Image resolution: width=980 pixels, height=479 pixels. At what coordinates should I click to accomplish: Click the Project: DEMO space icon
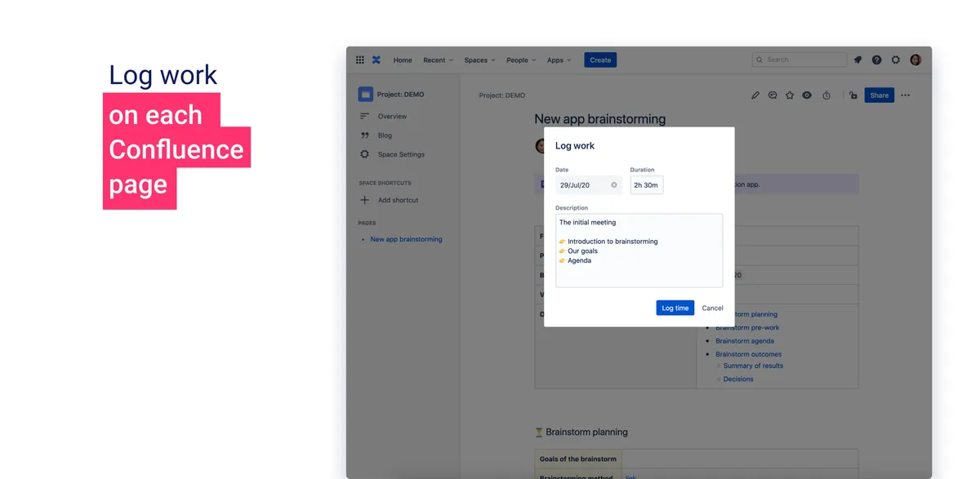coord(365,94)
